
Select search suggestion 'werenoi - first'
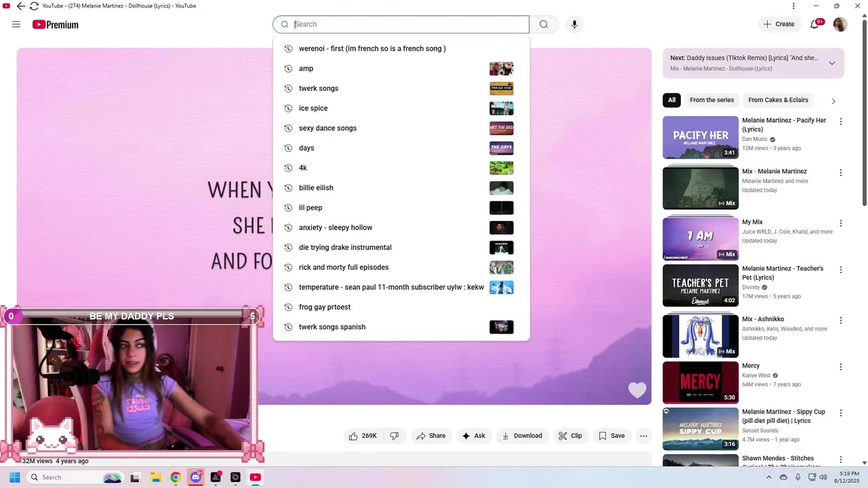coord(401,49)
